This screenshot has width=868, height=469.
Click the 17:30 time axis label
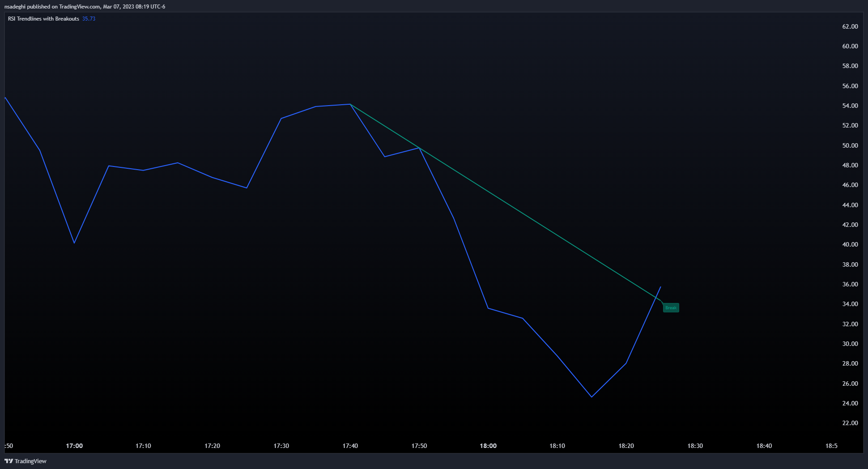[x=281, y=446]
